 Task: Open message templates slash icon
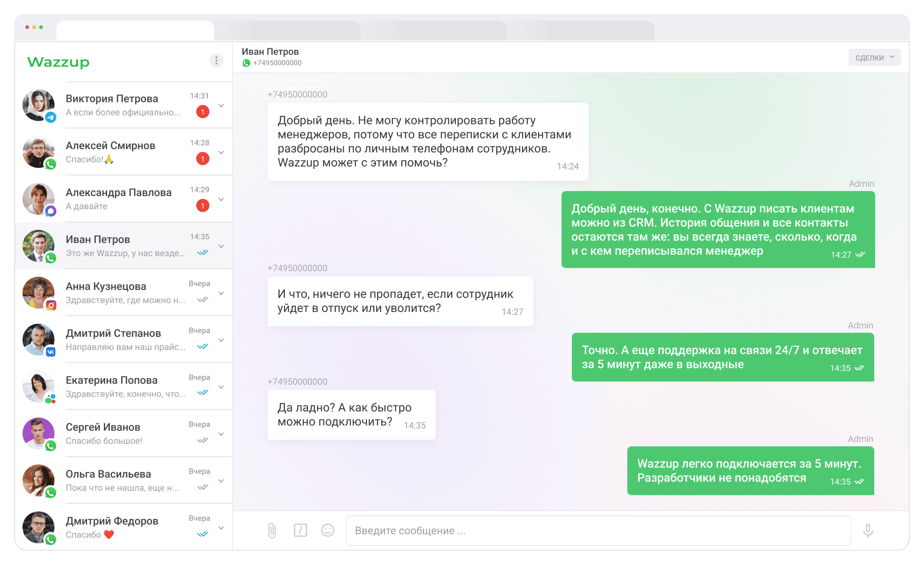point(300,530)
